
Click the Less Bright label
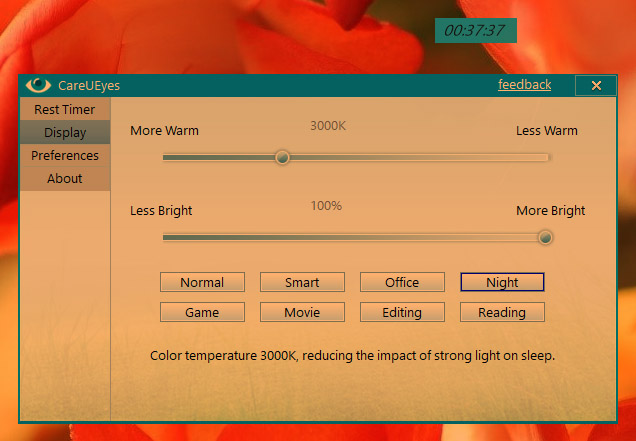pyautogui.click(x=161, y=211)
